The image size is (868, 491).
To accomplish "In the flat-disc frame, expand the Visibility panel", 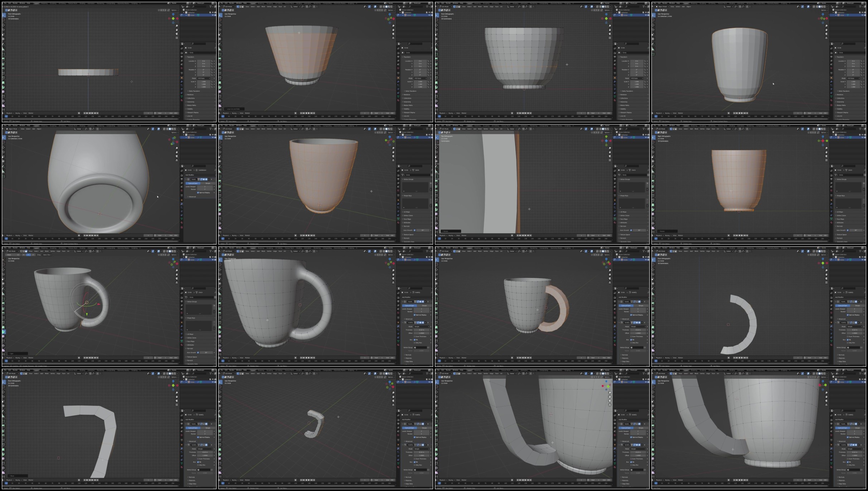I will pyautogui.click(x=190, y=109).
